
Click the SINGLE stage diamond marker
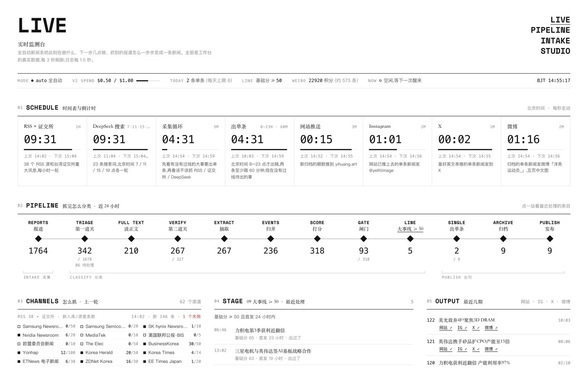tap(457, 239)
